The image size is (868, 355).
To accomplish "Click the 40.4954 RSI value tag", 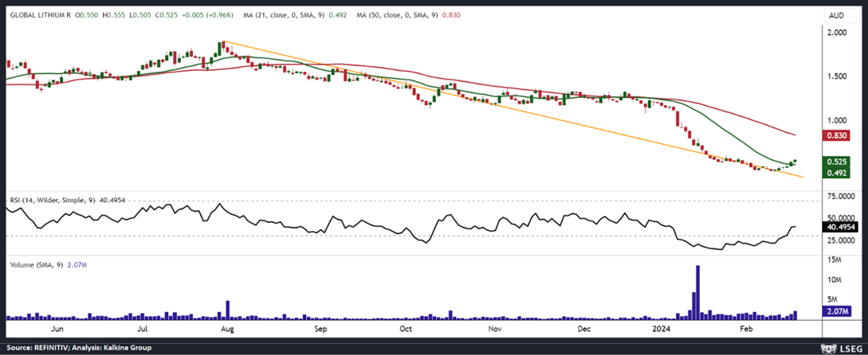I will 842,227.
